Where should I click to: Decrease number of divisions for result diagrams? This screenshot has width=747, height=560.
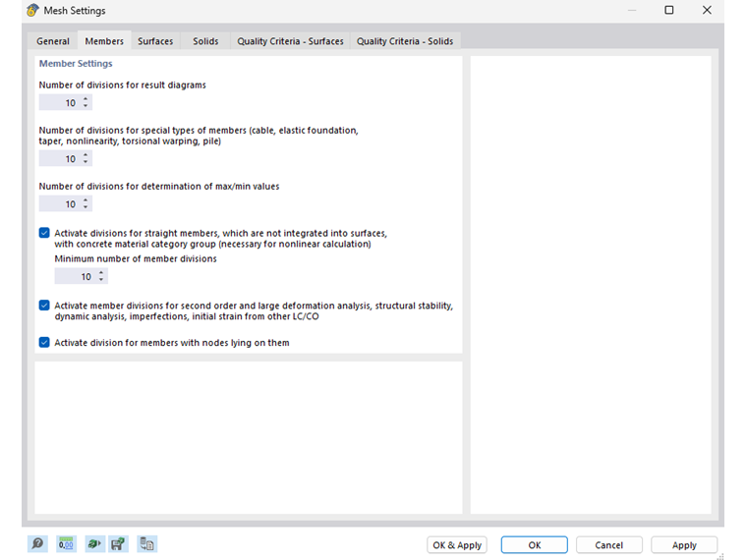point(86,106)
